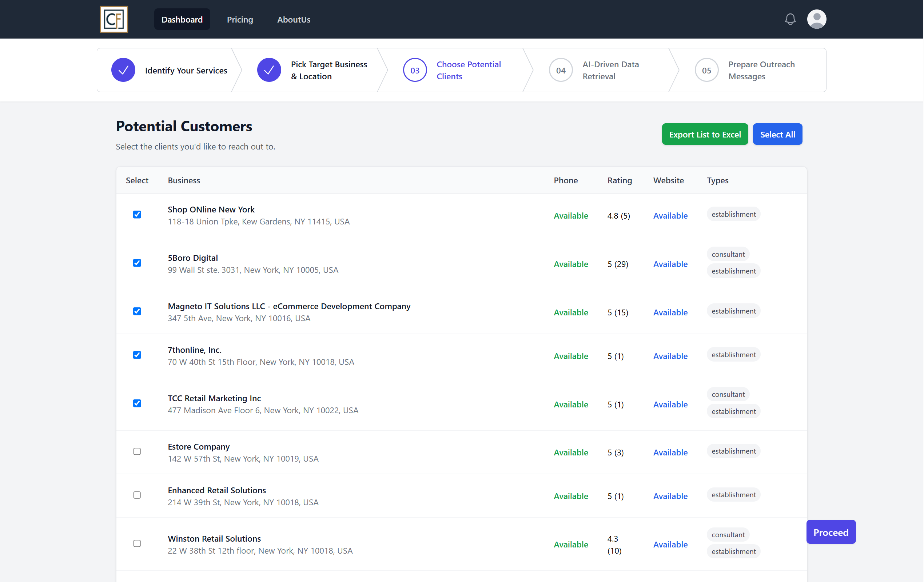The height and width of the screenshot is (582, 924).
Task: Go to Pick Target Business & Location step
Action: click(x=329, y=70)
